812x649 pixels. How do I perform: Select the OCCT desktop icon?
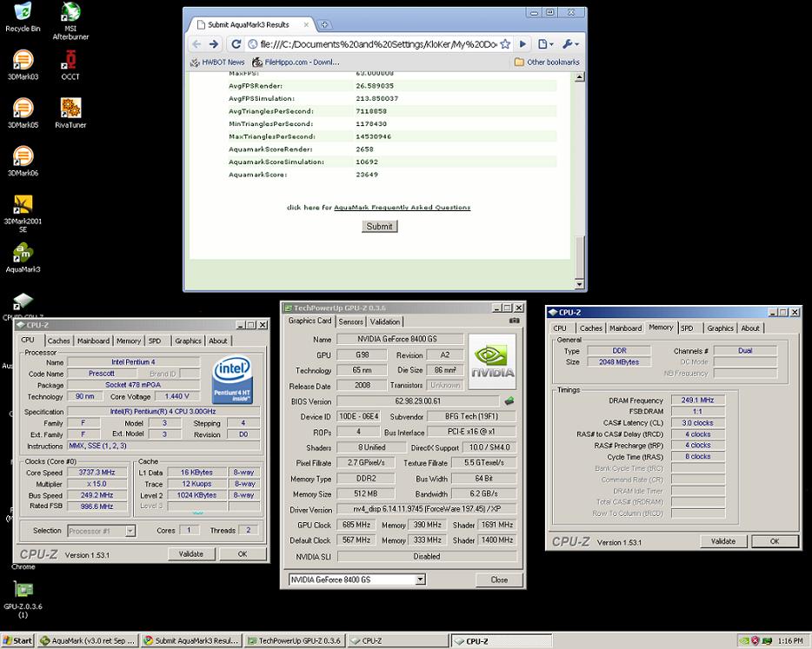coord(70,64)
